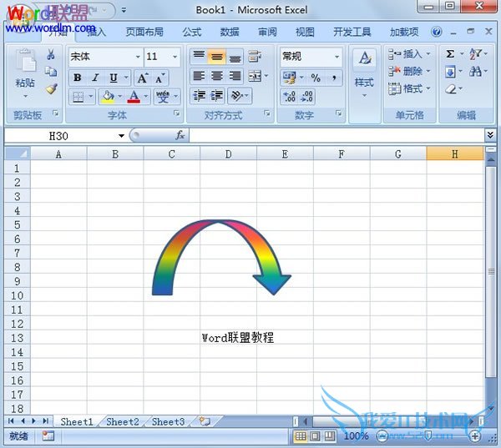Click the Clear eraser icon
This screenshot has height=448, width=501.
(451, 88)
